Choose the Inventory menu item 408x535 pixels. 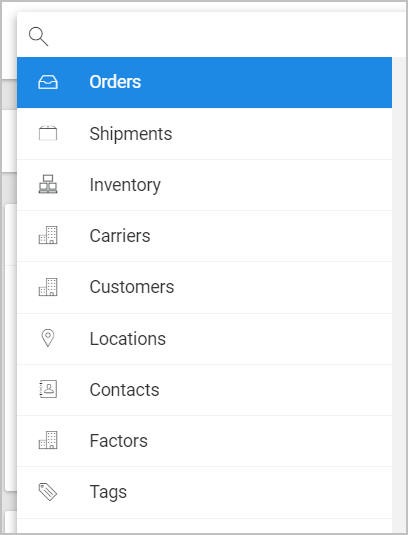204,185
